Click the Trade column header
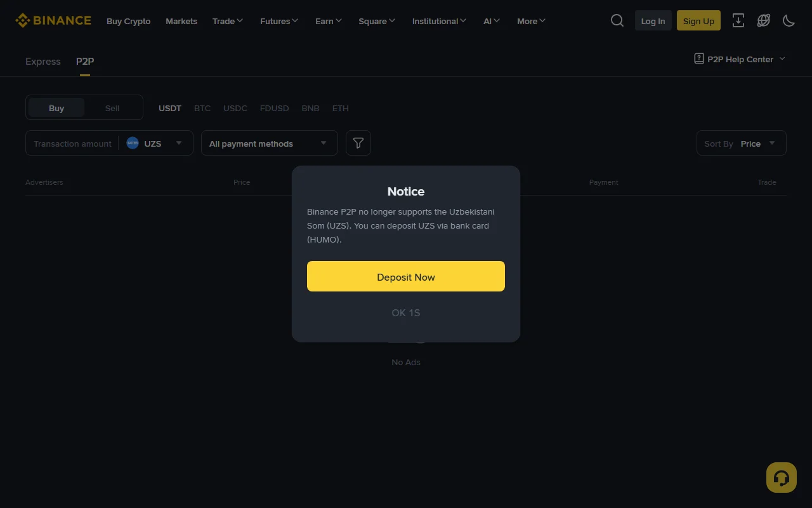The width and height of the screenshot is (812, 508). [767, 182]
